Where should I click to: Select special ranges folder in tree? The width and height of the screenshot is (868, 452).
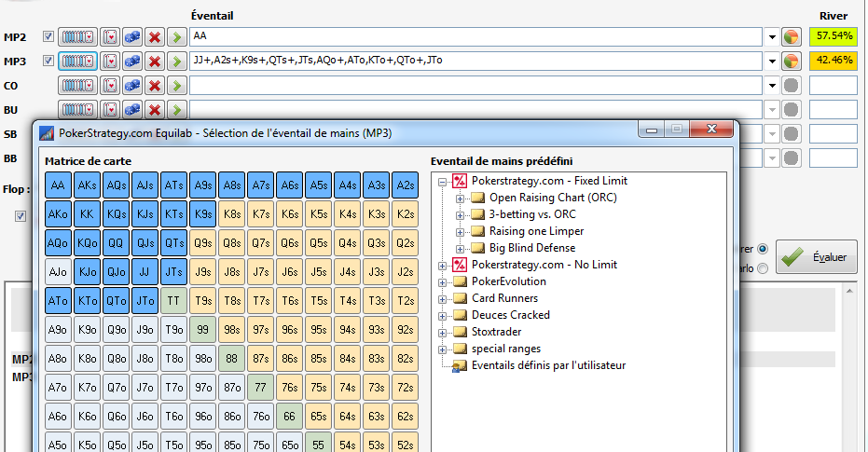coord(506,349)
